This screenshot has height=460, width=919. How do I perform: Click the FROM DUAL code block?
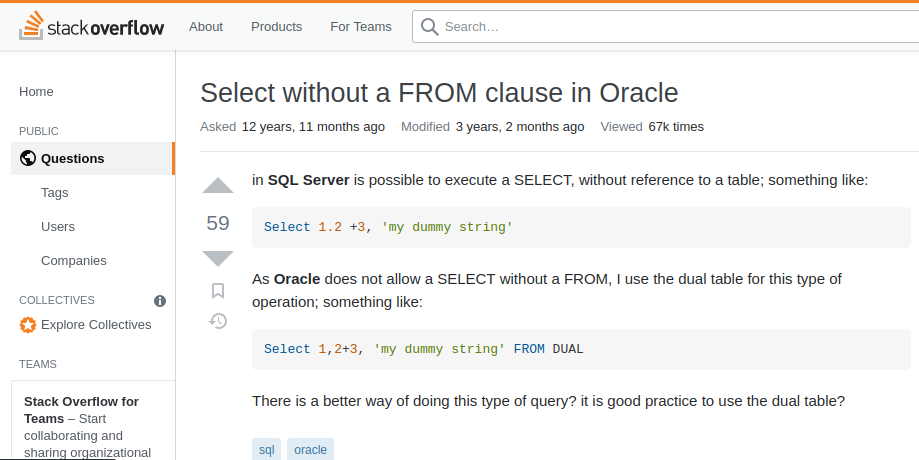pyautogui.click(x=581, y=349)
